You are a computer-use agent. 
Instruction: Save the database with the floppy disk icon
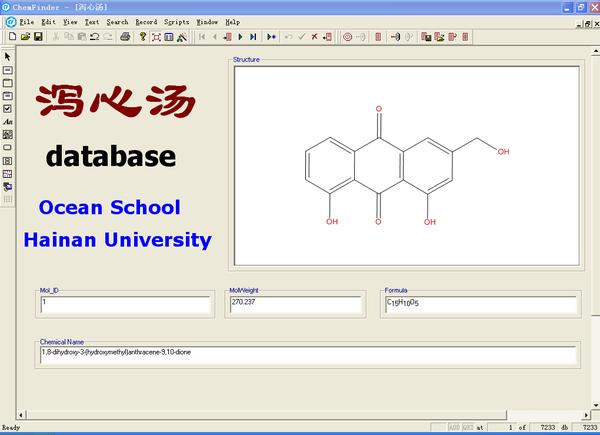38,37
